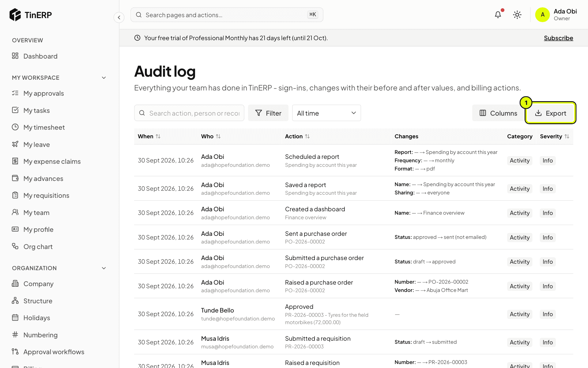This screenshot has height=368, width=588.
Task: Click the TinERP logo icon
Action: (x=15, y=15)
